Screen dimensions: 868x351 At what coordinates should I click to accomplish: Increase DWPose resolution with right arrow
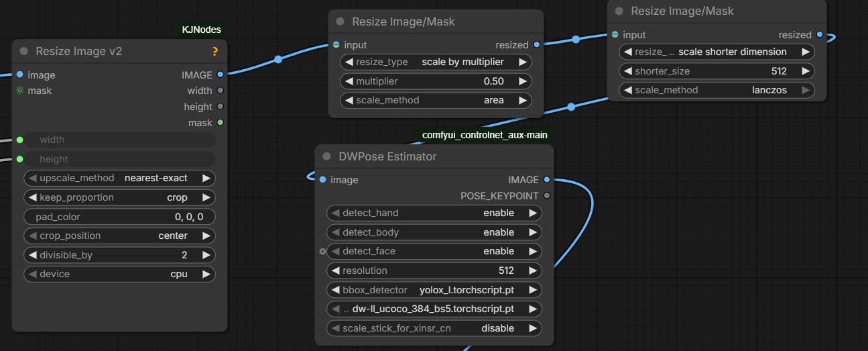pos(533,270)
